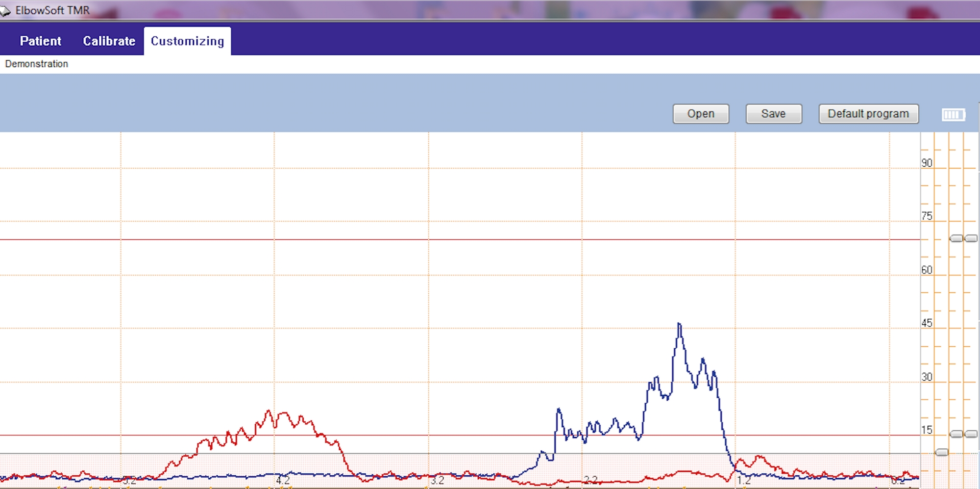Screen dimensions: 980x489
Task: Click the 90 scale label
Action: coord(927,163)
